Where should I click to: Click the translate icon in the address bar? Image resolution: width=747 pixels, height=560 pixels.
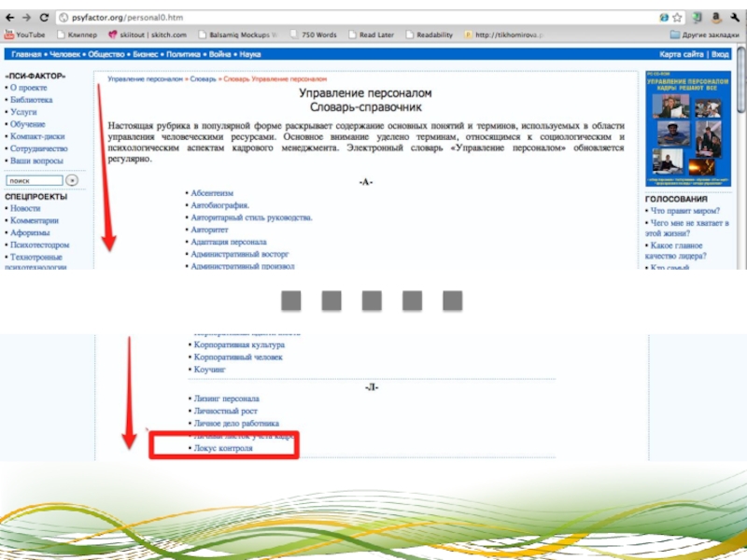tap(664, 18)
